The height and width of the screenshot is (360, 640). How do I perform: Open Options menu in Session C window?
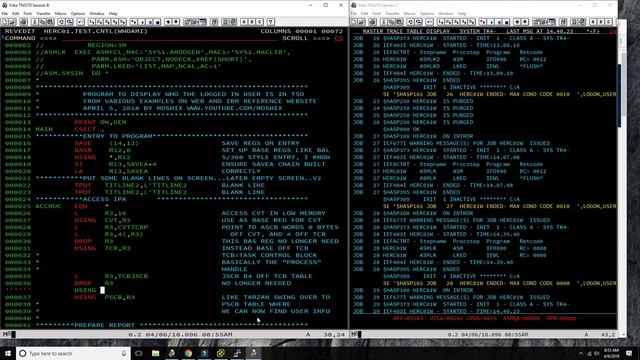click(x=427, y=13)
